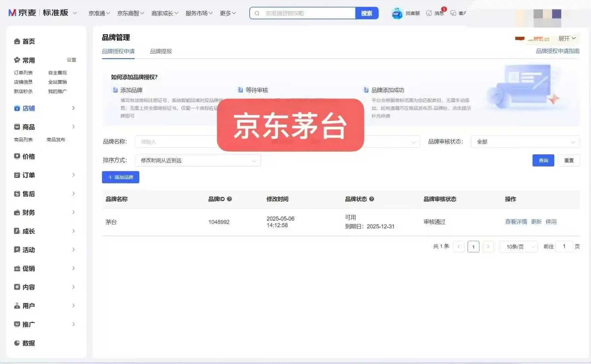Open the 排序方式 sort order dropdown
Screen dimensions: 591x364
click(197, 160)
